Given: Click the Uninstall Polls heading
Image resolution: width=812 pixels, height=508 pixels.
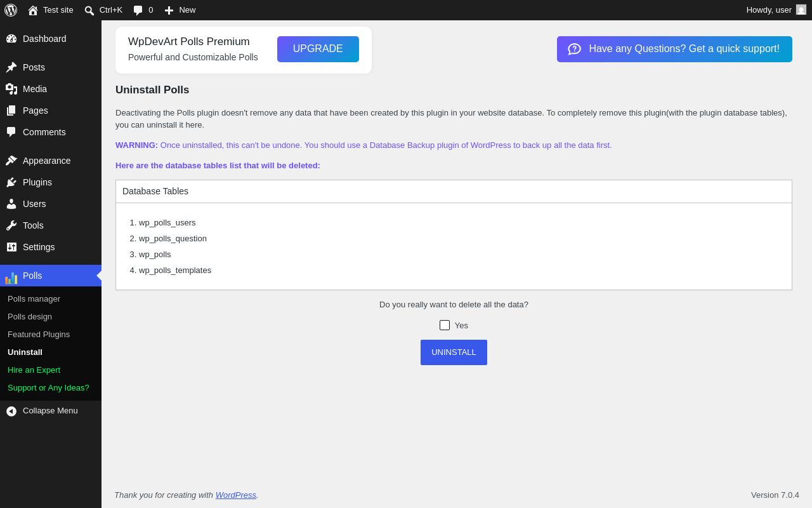Looking at the screenshot, I should tap(152, 90).
